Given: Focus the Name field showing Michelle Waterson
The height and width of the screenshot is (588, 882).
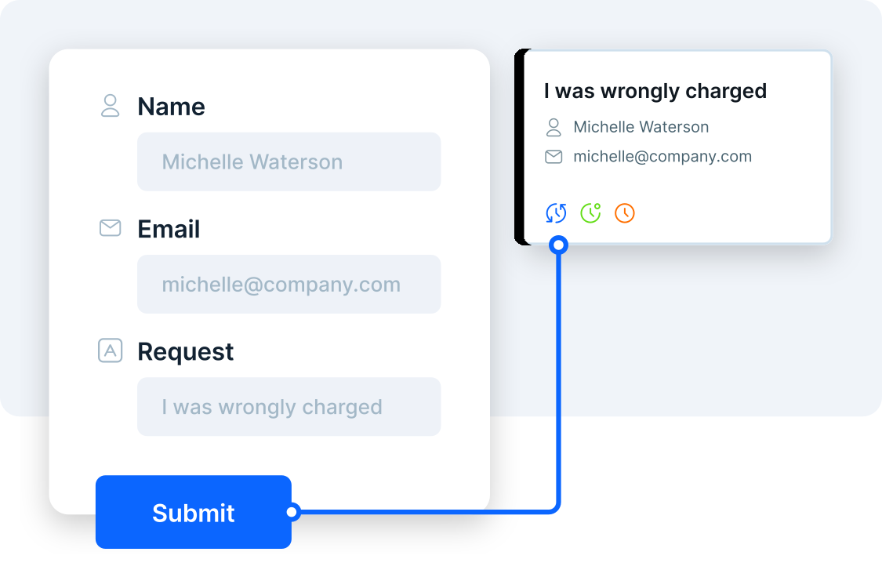Looking at the screenshot, I should click(x=289, y=162).
